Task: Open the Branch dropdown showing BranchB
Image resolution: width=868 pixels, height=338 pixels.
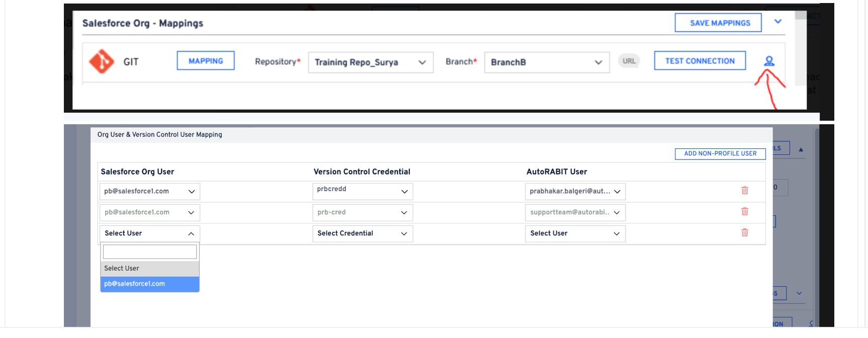Action: [x=547, y=62]
